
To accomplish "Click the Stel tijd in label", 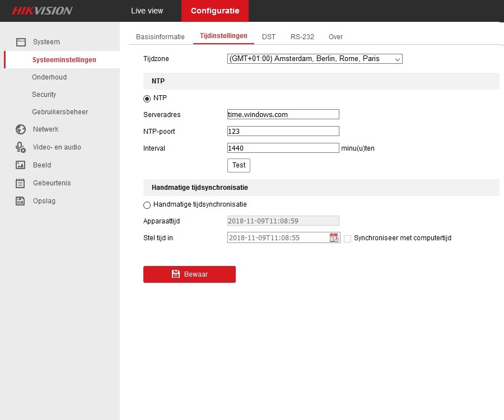I will tap(158, 238).
